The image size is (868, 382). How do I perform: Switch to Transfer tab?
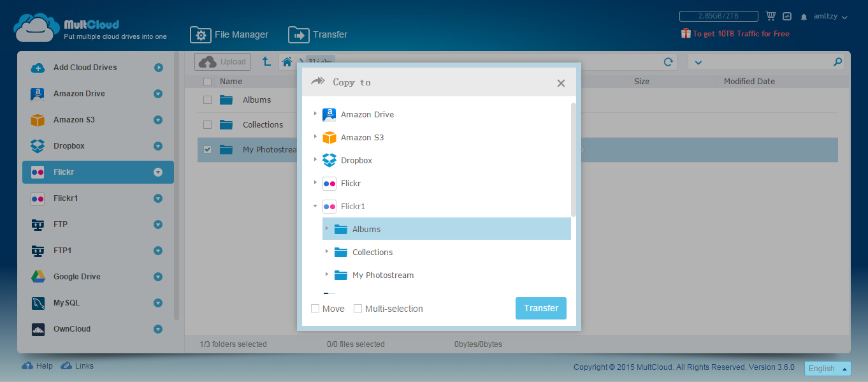318,35
